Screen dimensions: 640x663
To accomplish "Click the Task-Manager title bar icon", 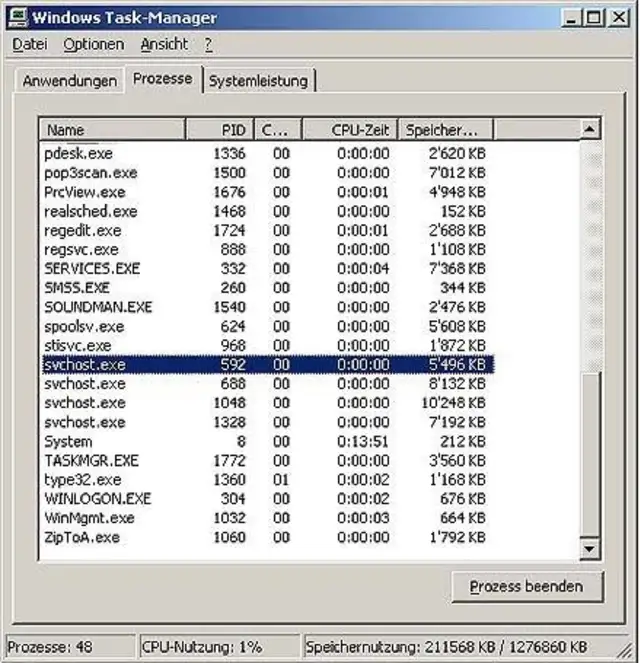I will tap(18, 18).
